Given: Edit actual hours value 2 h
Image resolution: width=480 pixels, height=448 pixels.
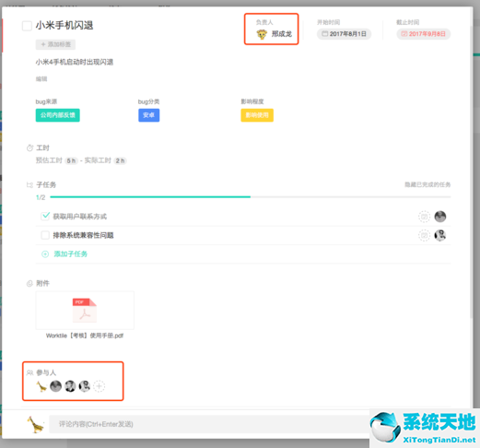Looking at the screenshot, I should [x=120, y=160].
